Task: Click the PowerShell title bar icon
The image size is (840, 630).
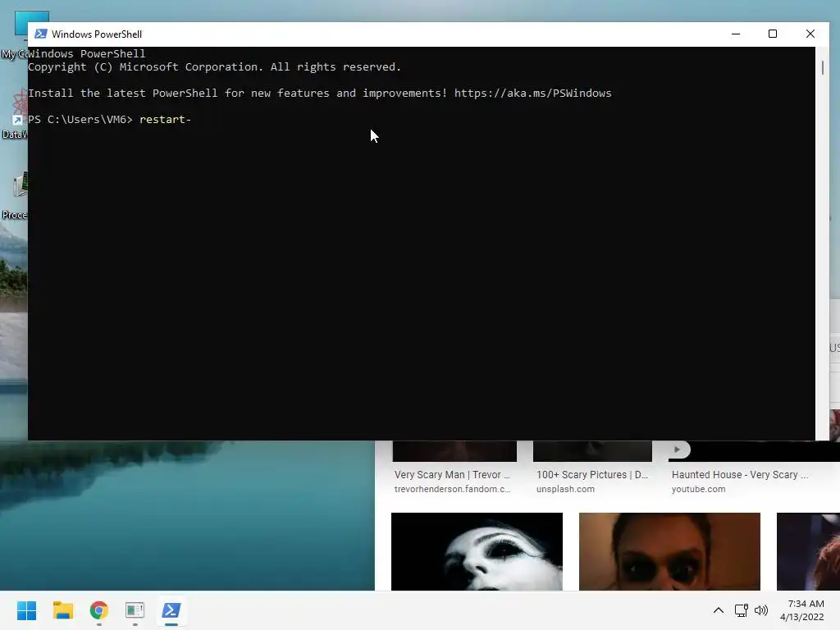Action: point(41,34)
